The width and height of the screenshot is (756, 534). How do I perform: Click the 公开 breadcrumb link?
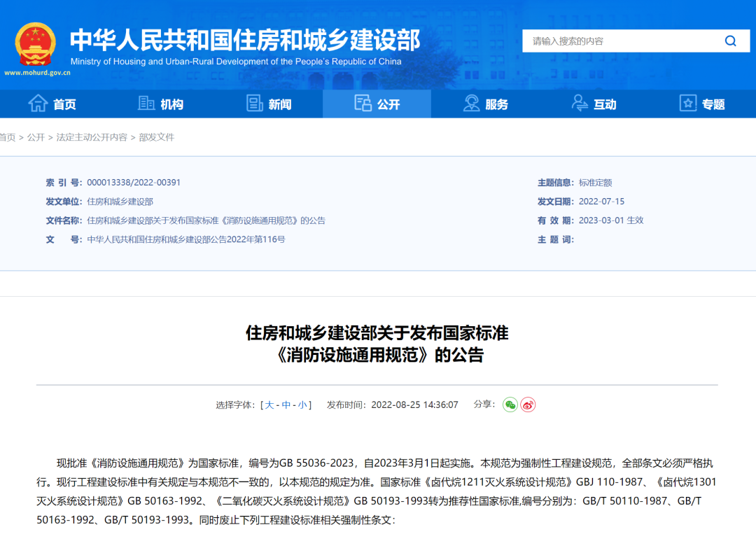[x=38, y=137]
